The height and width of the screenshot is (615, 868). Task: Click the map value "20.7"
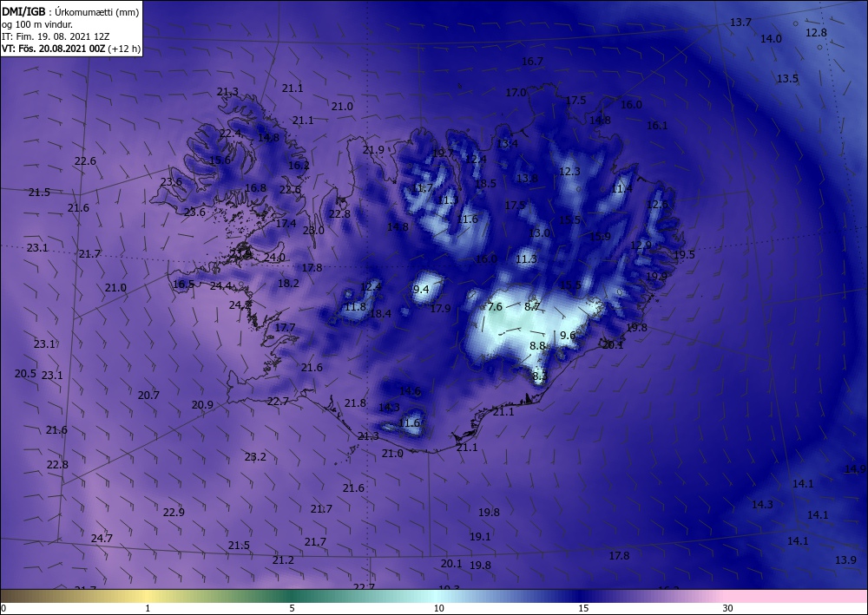(x=148, y=396)
